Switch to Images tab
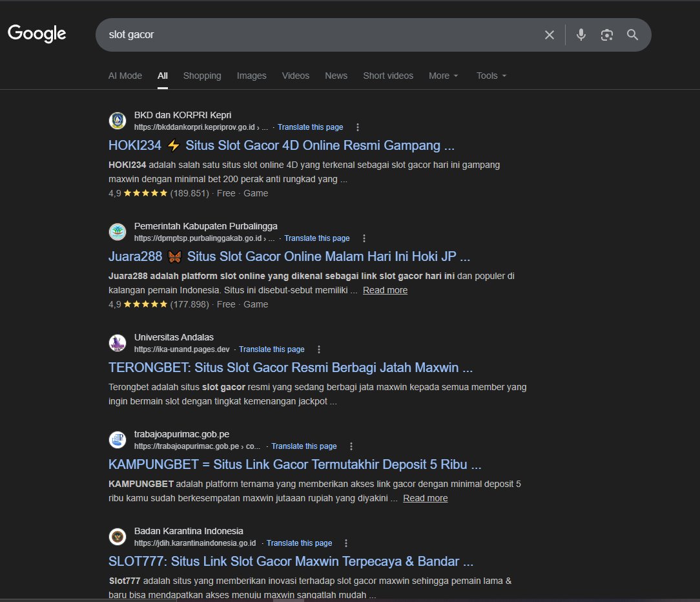Viewport: 700px width, 602px height. [x=251, y=76]
